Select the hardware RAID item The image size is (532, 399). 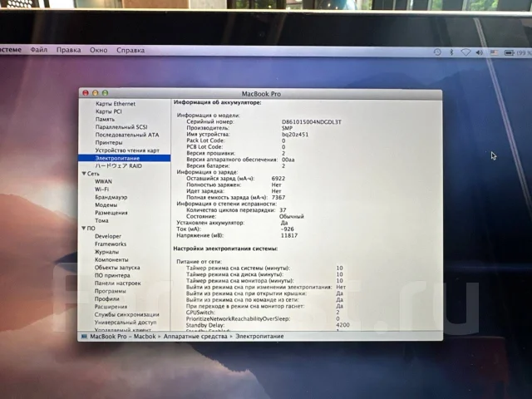[118, 166]
